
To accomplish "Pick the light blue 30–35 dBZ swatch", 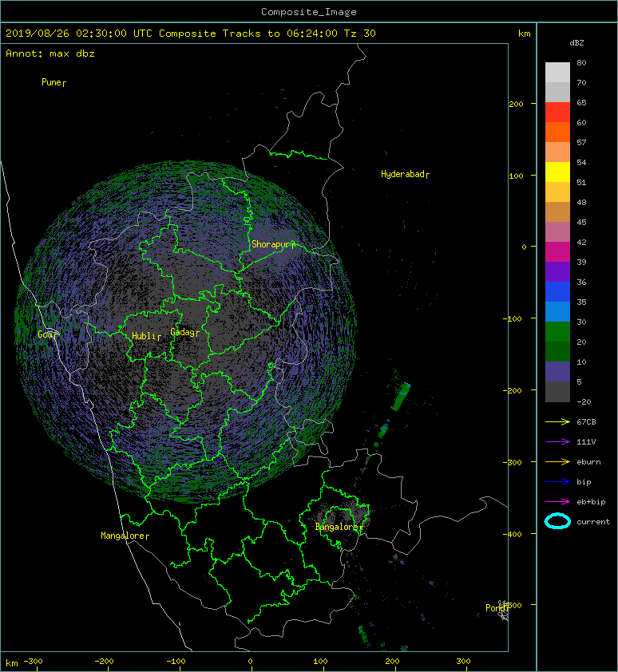I will [557, 311].
